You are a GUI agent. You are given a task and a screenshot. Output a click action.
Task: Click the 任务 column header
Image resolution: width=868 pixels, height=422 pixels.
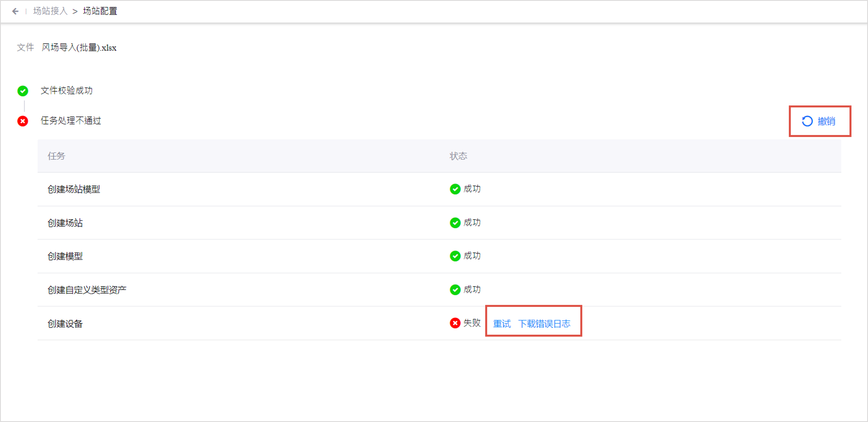(56, 156)
